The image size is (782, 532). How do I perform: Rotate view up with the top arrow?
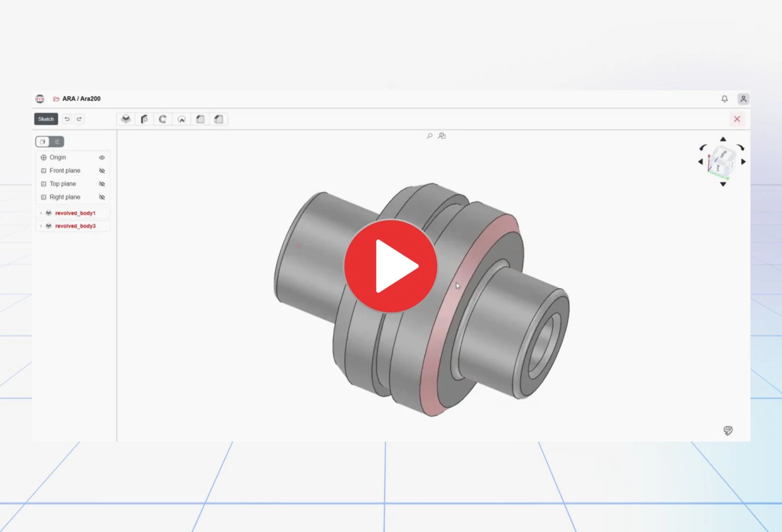pyautogui.click(x=723, y=139)
